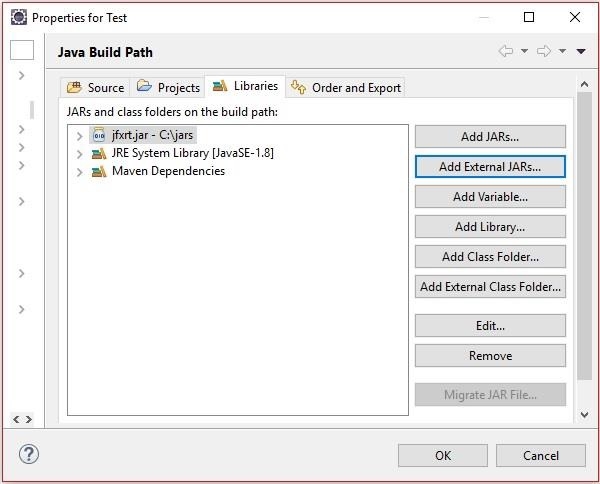Expand JRE System Library node
600x484 pixels.
click(x=80, y=153)
